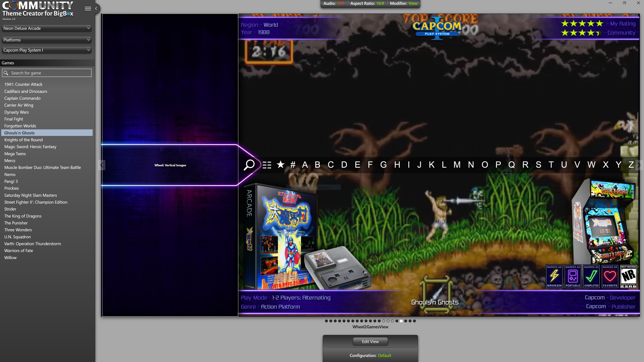Viewport: 644px width, 362px height.
Task: Click the ESRB Not Rated badge
Action: click(629, 276)
